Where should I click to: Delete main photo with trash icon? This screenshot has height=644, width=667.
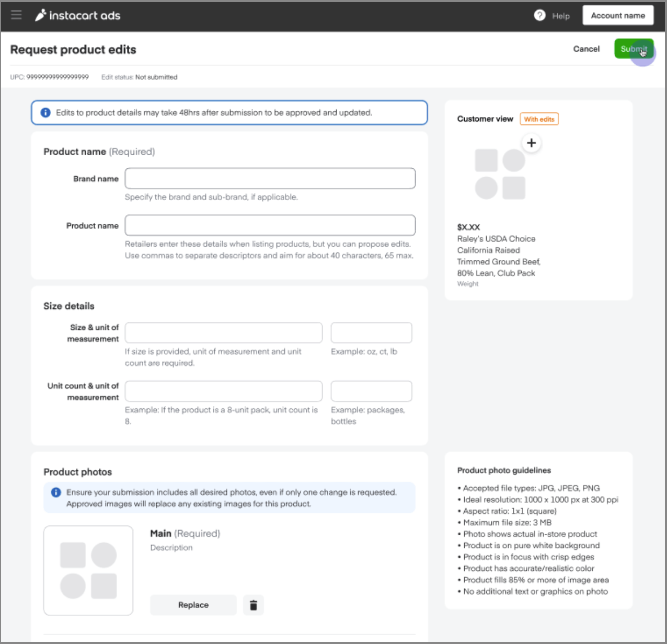(254, 605)
